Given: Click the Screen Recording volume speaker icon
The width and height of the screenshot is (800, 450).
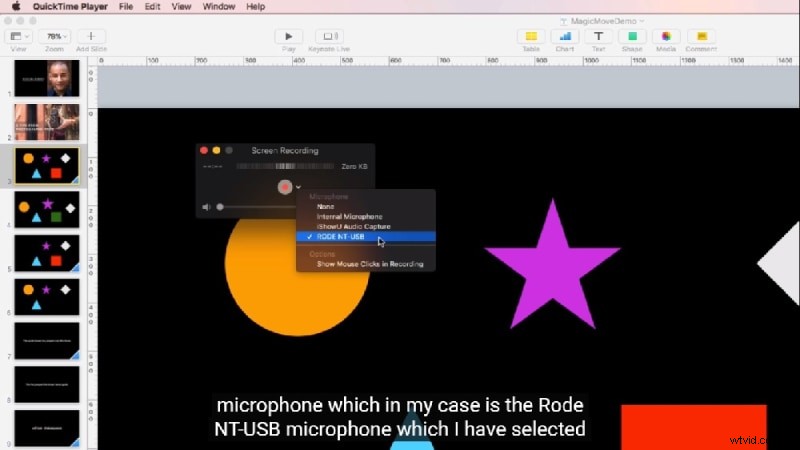Looking at the screenshot, I should point(206,207).
